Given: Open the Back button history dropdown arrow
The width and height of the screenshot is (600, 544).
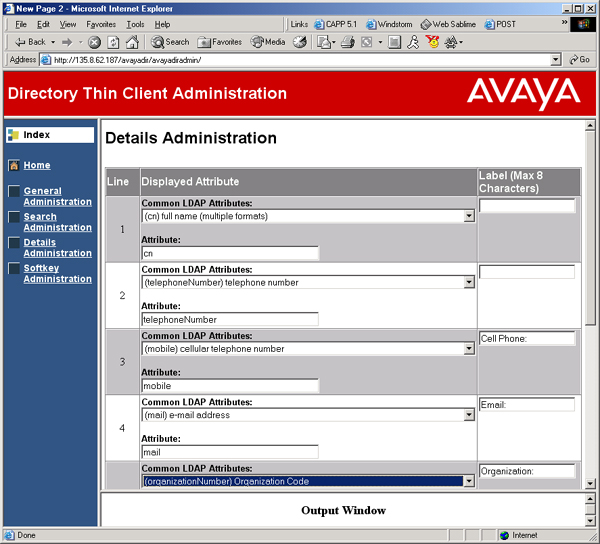Looking at the screenshot, I should tap(53, 42).
